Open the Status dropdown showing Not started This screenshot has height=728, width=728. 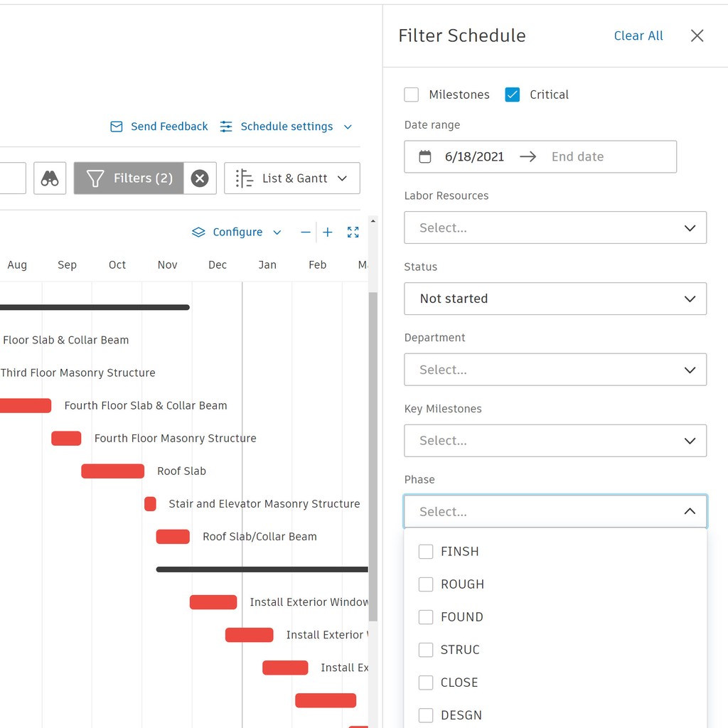click(x=555, y=299)
